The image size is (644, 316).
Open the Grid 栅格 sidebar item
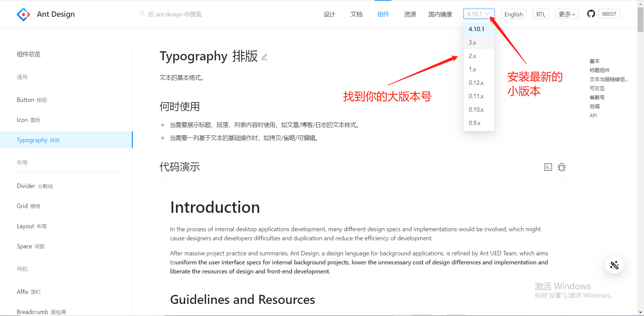pos(29,206)
